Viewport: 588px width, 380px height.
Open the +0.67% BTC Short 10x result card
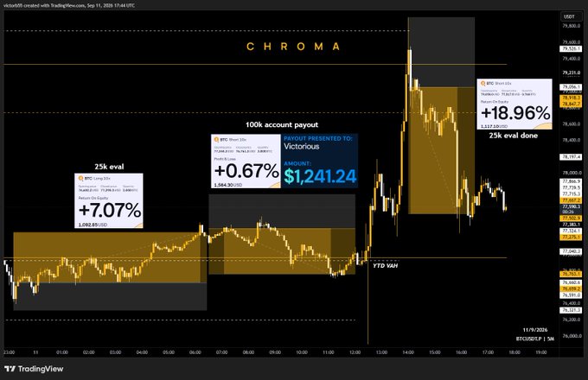point(246,161)
